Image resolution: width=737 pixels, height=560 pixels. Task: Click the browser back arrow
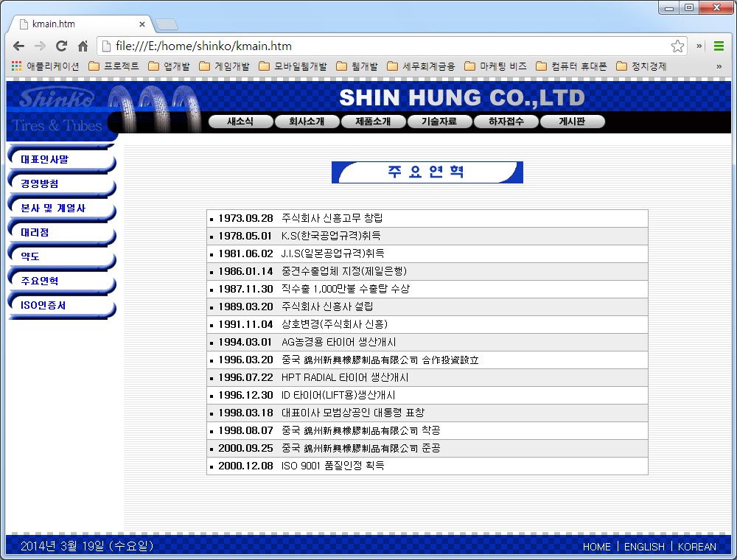click(x=19, y=46)
